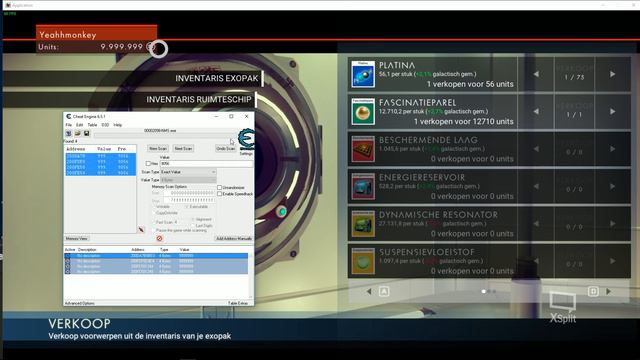Open Cheat Engine D3D menu

point(105,125)
